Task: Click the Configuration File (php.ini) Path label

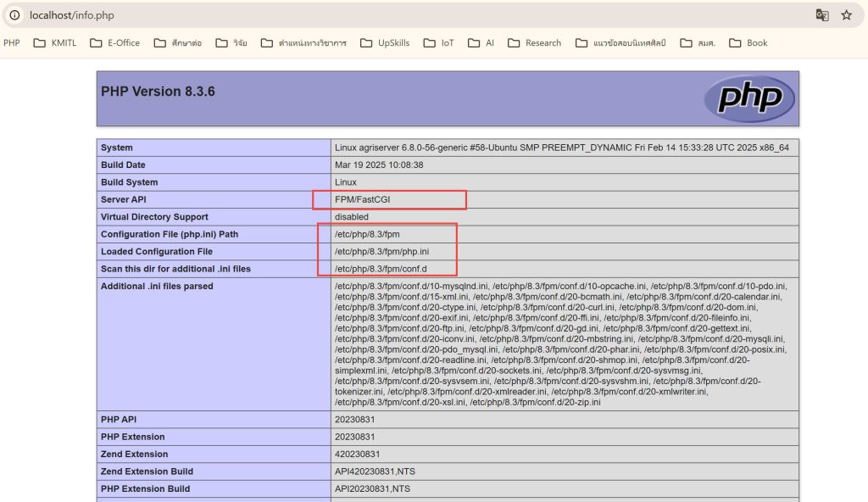Action: click(170, 234)
